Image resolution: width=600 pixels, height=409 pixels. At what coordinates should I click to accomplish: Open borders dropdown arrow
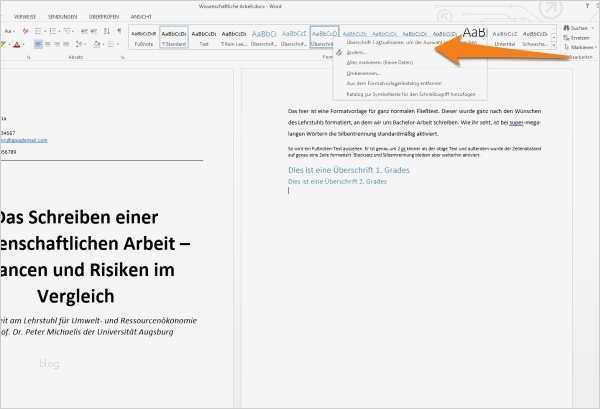tap(117, 45)
